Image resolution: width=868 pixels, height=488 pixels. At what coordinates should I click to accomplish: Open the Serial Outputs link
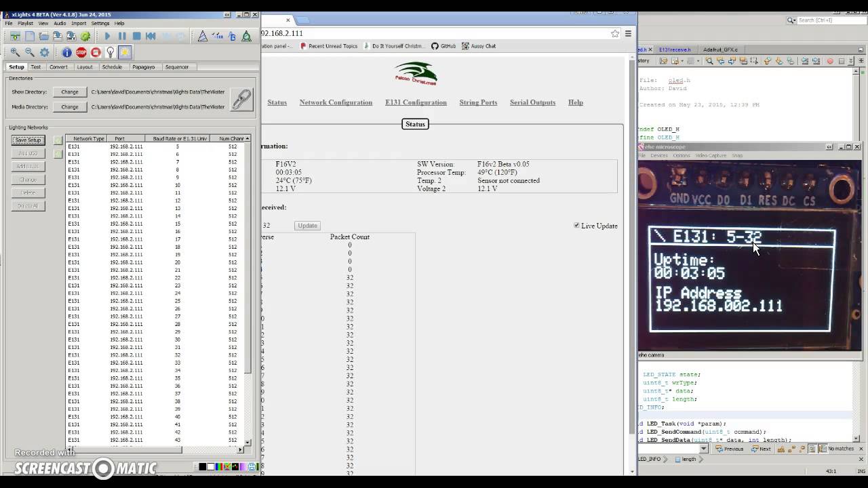(x=532, y=102)
